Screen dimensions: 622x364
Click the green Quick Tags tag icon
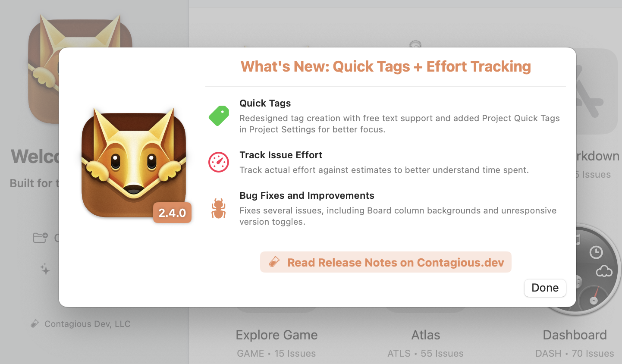219,116
